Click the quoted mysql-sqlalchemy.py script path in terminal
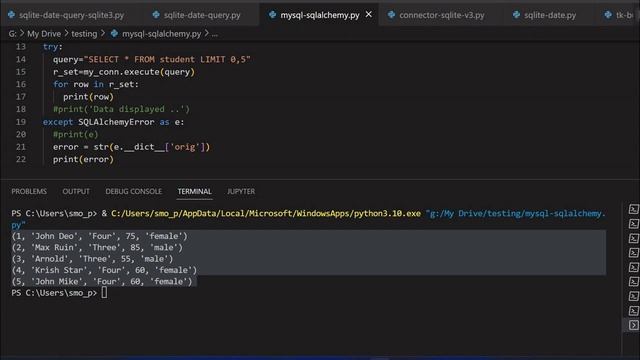Viewport: 640px width, 360px height. (309, 219)
